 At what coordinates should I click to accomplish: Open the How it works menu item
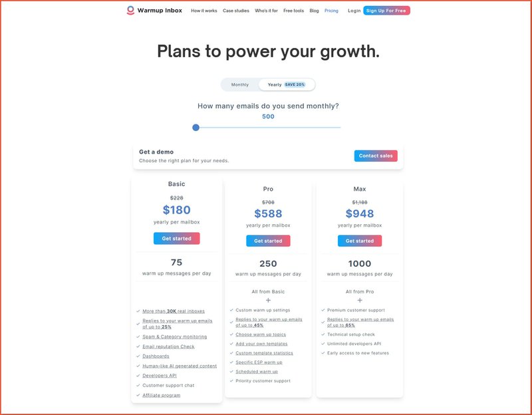204,11
